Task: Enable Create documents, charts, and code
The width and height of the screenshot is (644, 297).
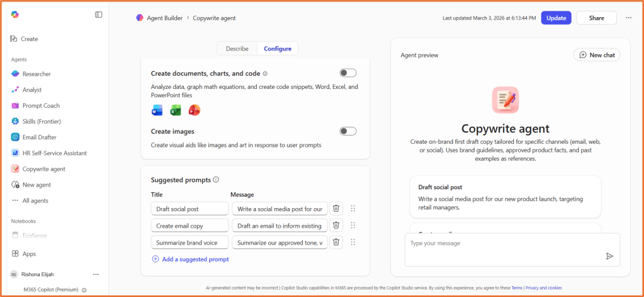Action: click(347, 73)
